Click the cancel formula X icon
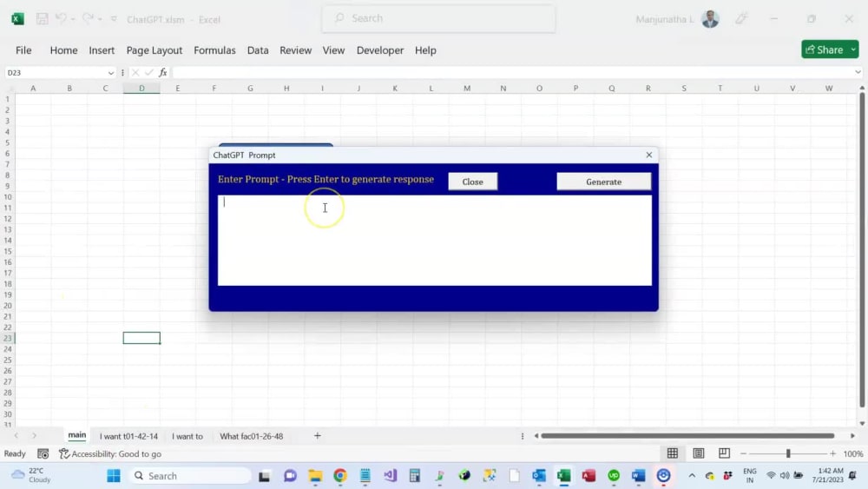The height and width of the screenshot is (489, 868). [135, 73]
